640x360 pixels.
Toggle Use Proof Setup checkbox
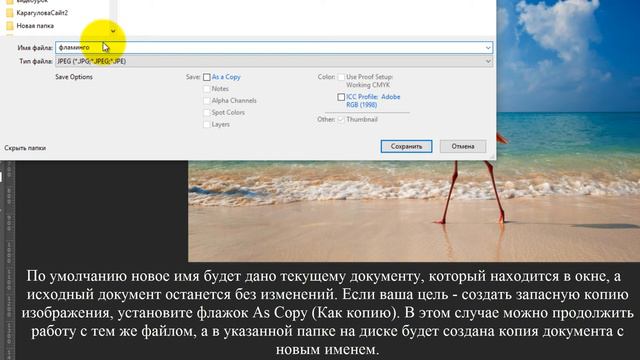point(341,77)
